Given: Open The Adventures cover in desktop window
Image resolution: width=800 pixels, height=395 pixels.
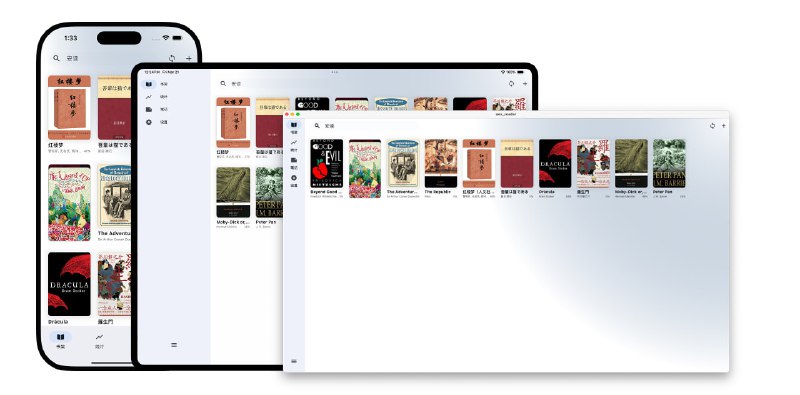Looking at the screenshot, I should pos(403,163).
